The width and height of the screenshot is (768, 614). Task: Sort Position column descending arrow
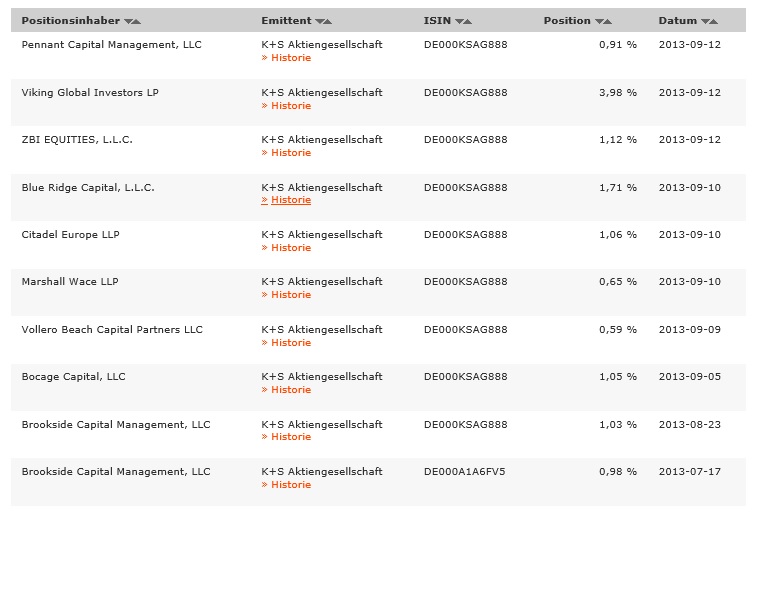[600, 21]
